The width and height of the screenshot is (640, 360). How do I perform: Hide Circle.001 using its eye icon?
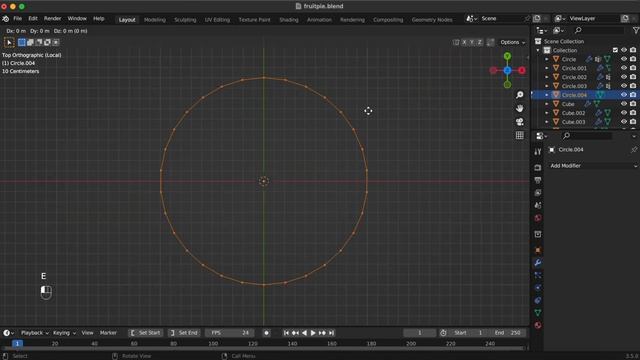click(x=624, y=68)
